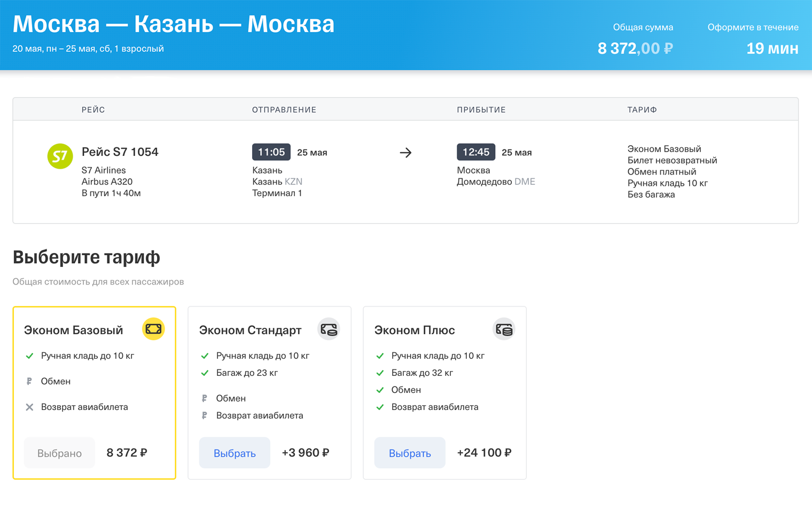Click the Без багажа tariff line

tap(651, 194)
